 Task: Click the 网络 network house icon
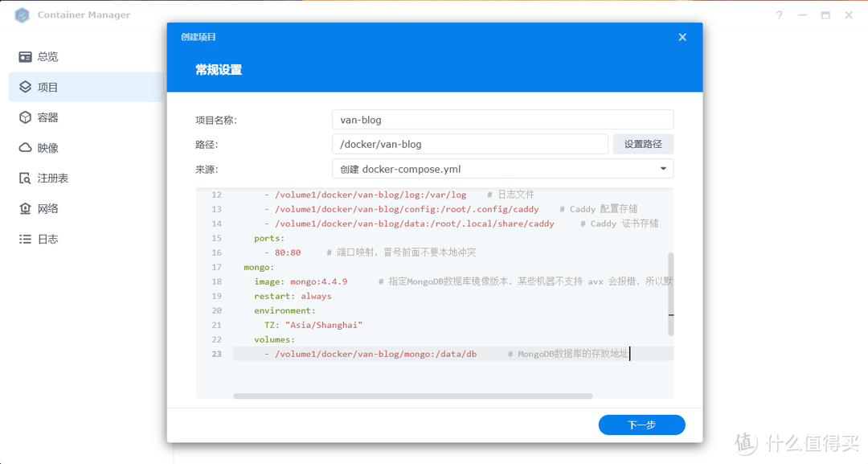(x=25, y=209)
